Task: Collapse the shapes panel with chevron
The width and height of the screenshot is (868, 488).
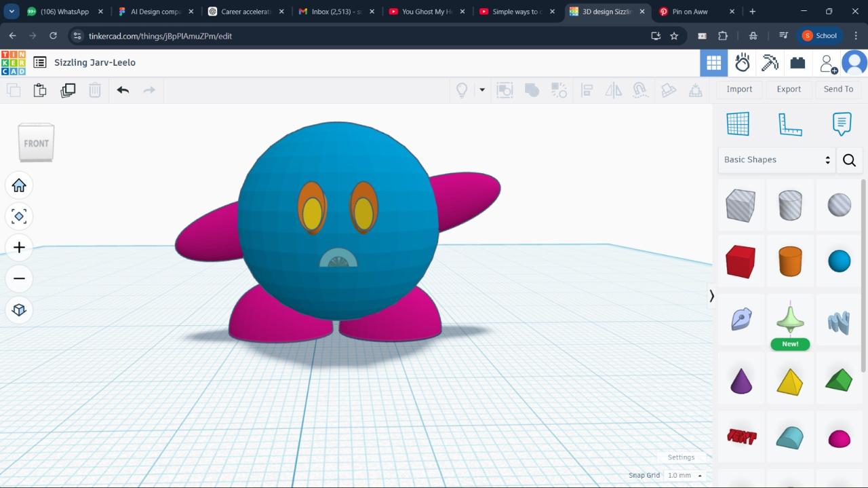Action: coord(711,296)
